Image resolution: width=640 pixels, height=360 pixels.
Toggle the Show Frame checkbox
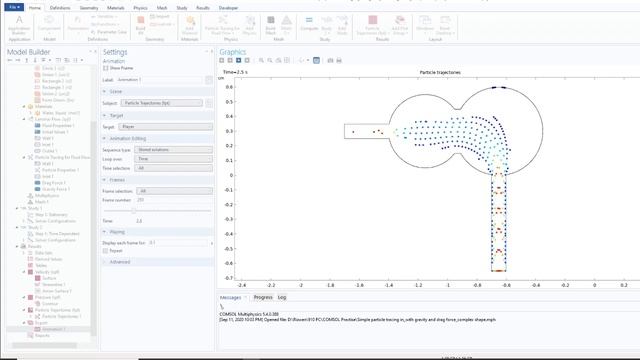[x=106, y=68]
